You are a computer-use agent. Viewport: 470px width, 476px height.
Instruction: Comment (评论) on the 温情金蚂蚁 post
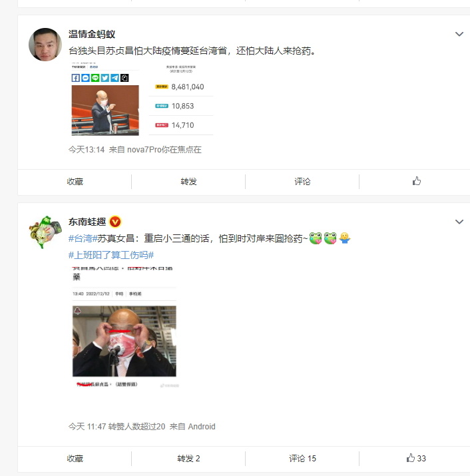tap(302, 182)
